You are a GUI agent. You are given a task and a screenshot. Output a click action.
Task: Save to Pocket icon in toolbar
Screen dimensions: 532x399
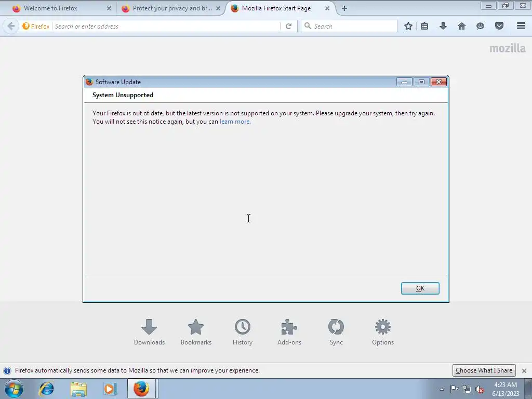click(x=499, y=26)
